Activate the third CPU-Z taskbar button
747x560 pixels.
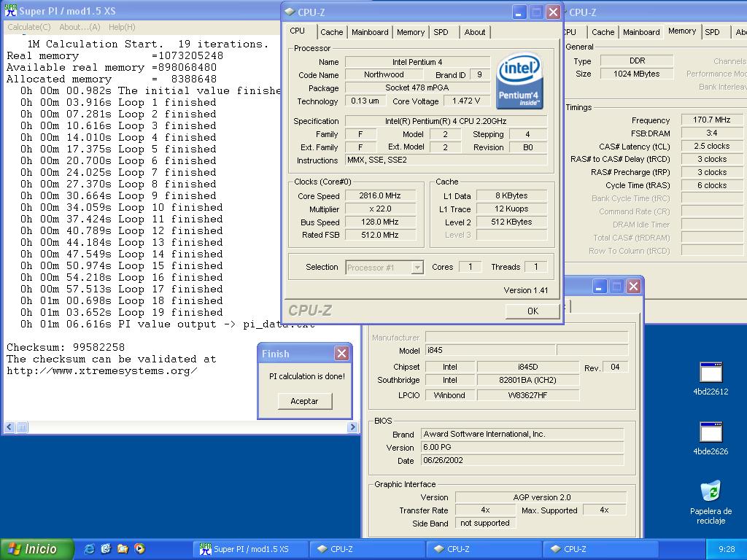[601, 549]
